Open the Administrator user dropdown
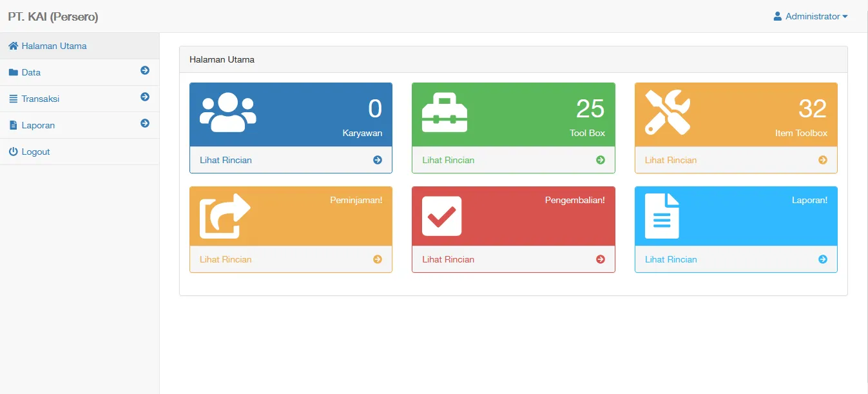Viewport: 868px width, 394px height. (x=811, y=16)
